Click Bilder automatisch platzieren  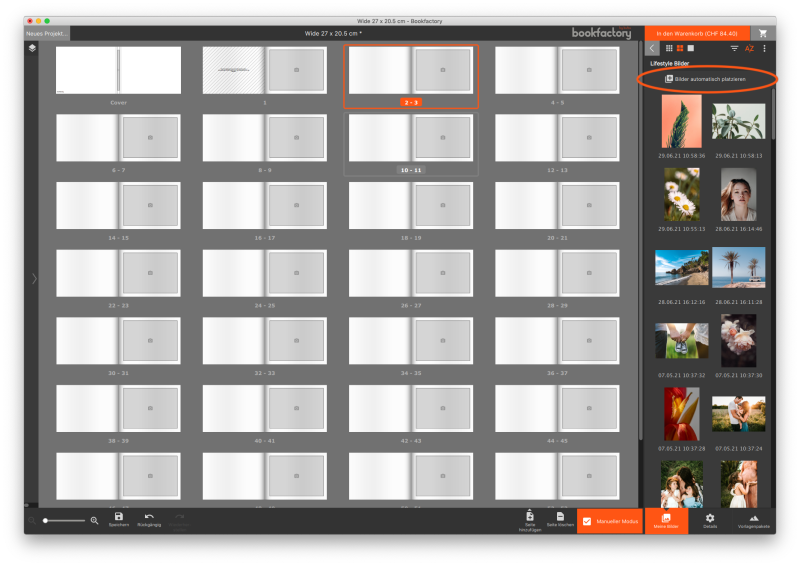point(710,78)
